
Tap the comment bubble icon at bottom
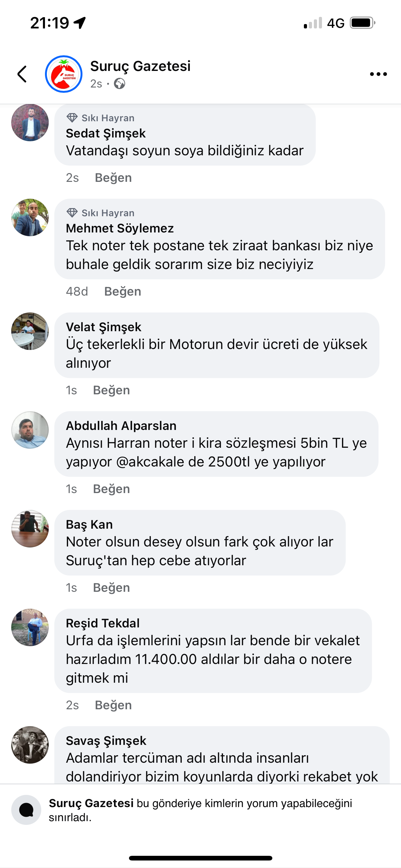click(x=26, y=810)
